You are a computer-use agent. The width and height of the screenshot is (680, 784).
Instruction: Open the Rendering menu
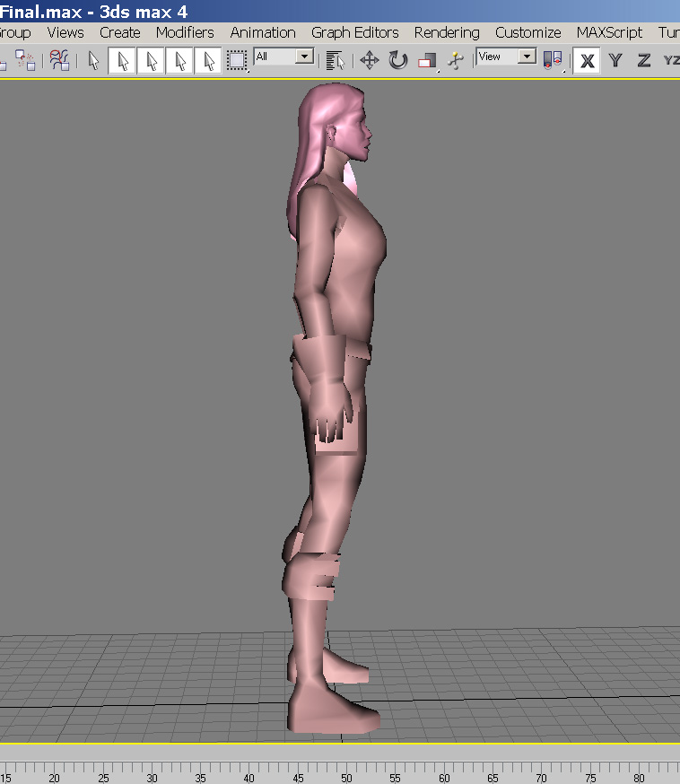(447, 32)
